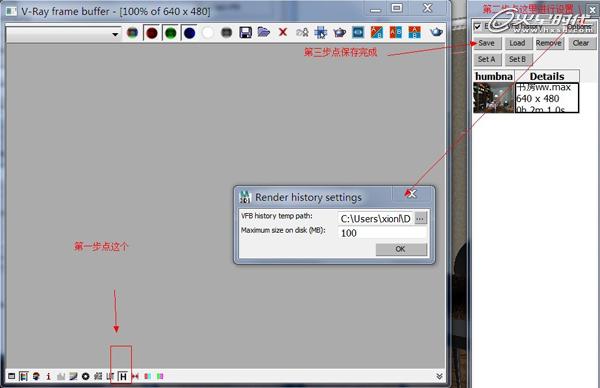Open the channel selection dropdown
The image size is (600, 388).
pyautogui.click(x=64, y=34)
